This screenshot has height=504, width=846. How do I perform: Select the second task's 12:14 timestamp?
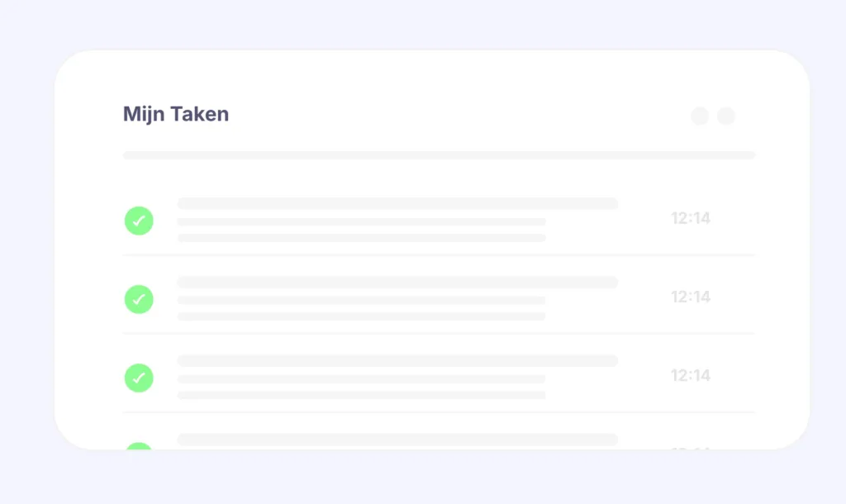pos(691,297)
